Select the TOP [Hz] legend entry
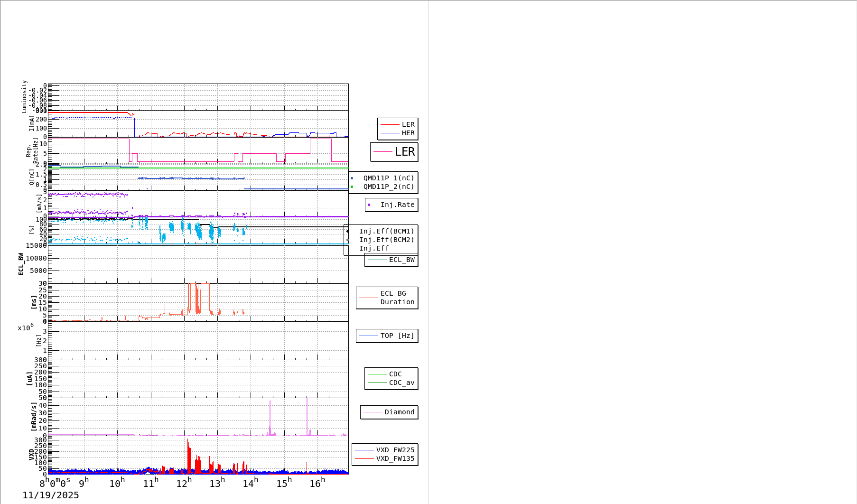Image resolution: width=857 pixels, height=504 pixels. tap(397, 336)
